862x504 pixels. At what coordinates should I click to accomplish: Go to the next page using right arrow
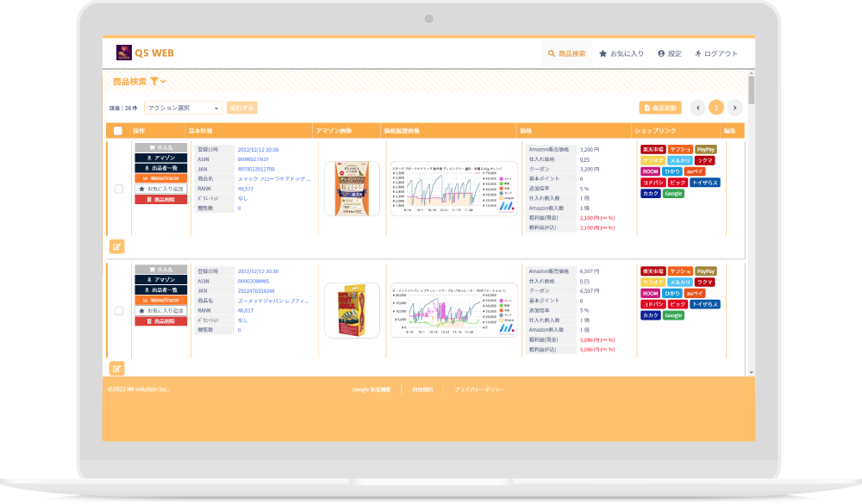point(734,108)
